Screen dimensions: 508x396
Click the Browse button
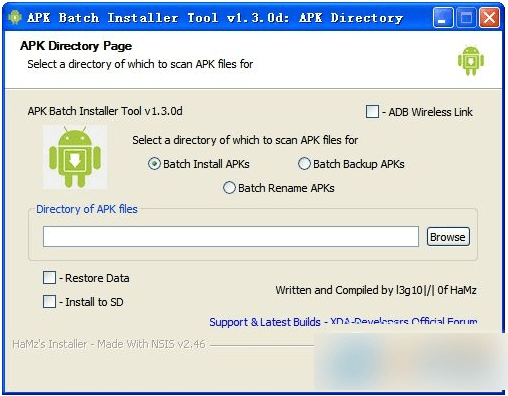pos(448,237)
